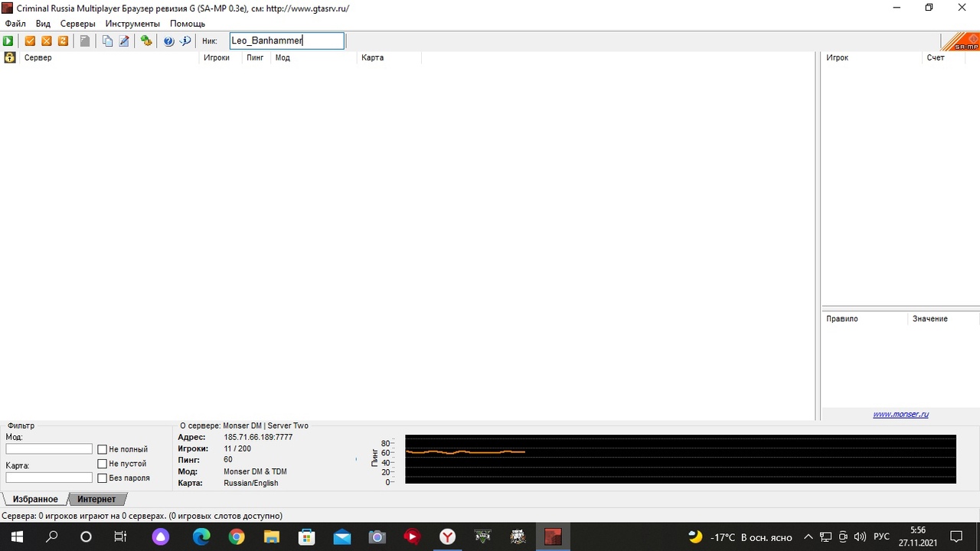Click the orange X delete-server icon
The image size is (980, 551).
46,41
